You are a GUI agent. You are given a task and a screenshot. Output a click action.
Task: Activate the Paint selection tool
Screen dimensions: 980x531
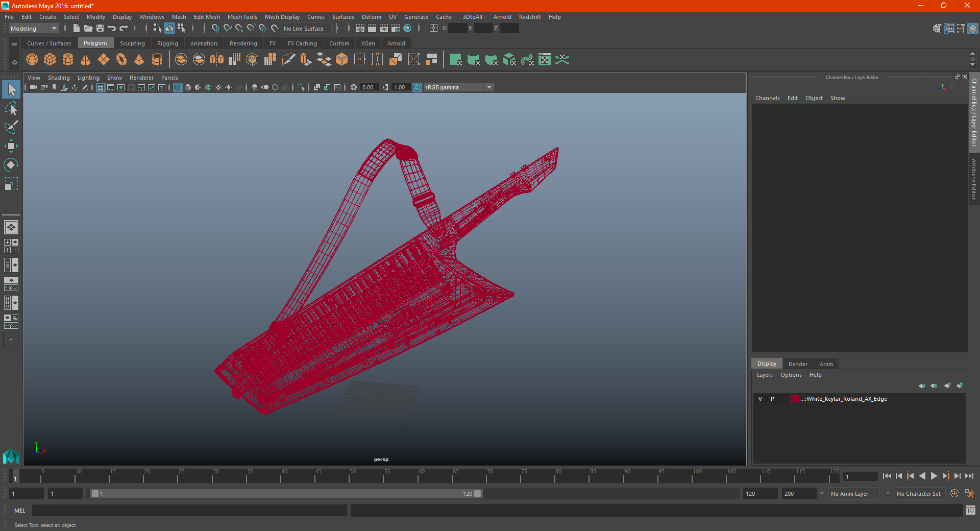(x=11, y=127)
